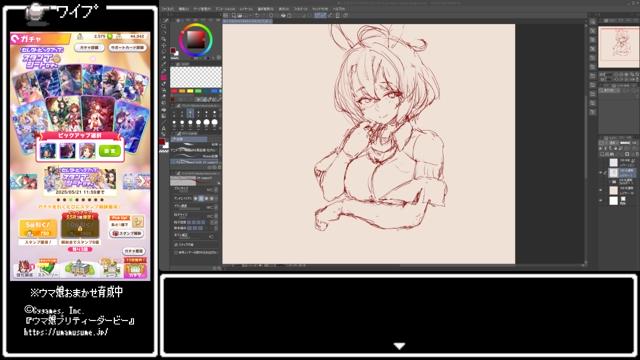This screenshot has width=640, height=360.
Task: Click the ガチャ tab in game bottom navigation
Action: (x=135, y=268)
